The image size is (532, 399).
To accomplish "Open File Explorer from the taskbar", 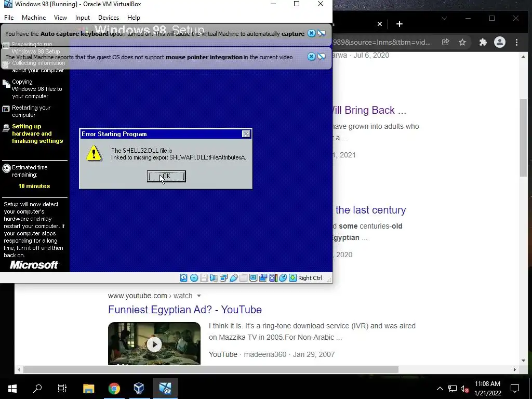I will tap(88, 389).
